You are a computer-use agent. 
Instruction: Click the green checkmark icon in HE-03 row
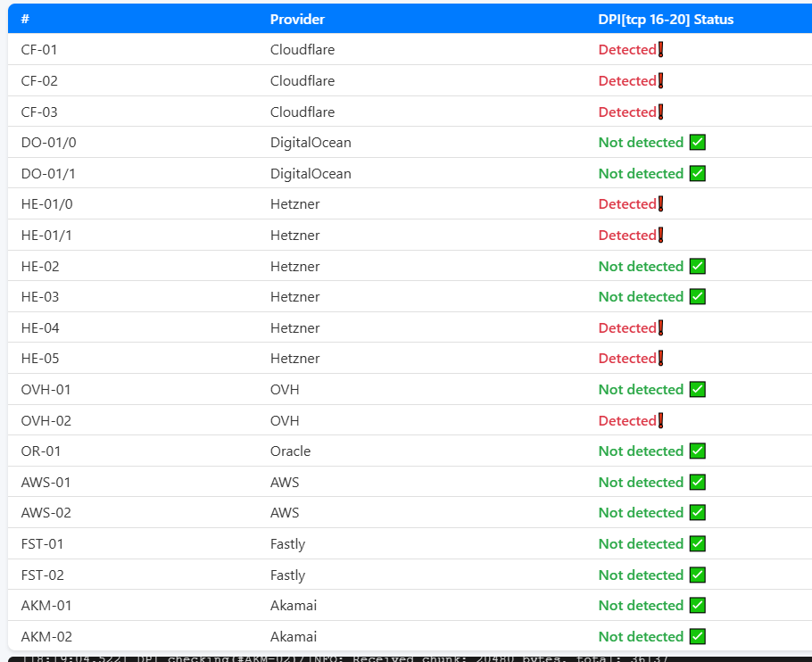tap(698, 296)
